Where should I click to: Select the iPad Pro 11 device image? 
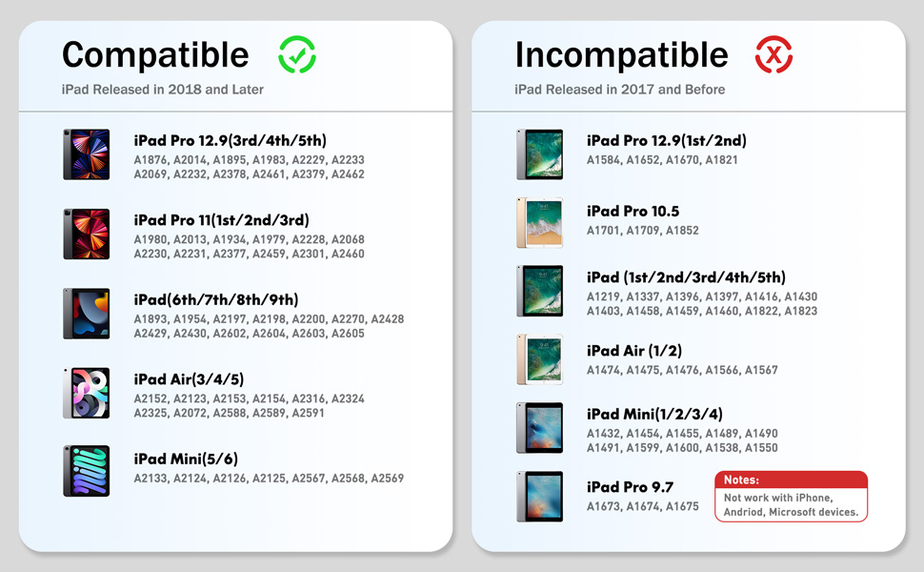87,235
